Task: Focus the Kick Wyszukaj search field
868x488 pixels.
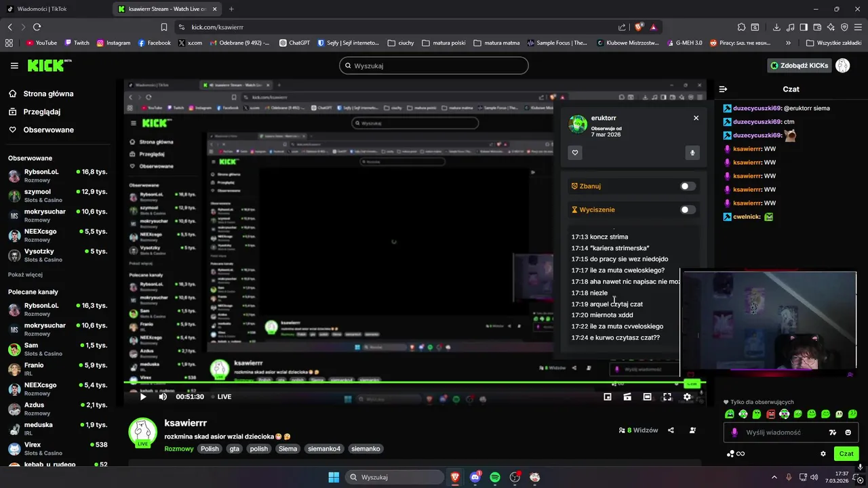Action: tap(434, 66)
